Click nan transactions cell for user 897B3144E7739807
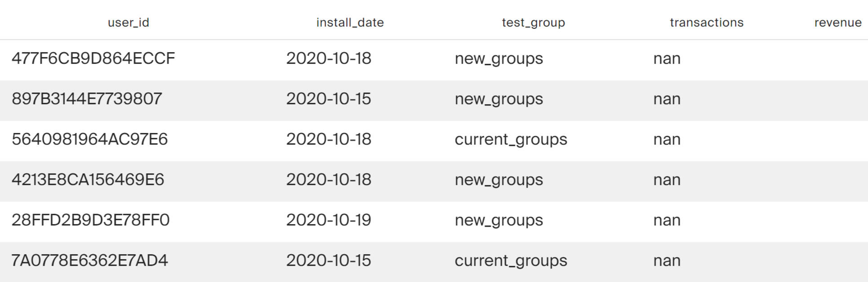The width and height of the screenshot is (868, 282). click(667, 99)
